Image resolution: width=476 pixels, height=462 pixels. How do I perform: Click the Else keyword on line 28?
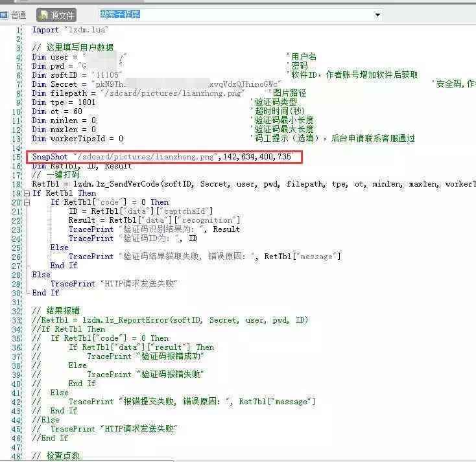coord(42,275)
